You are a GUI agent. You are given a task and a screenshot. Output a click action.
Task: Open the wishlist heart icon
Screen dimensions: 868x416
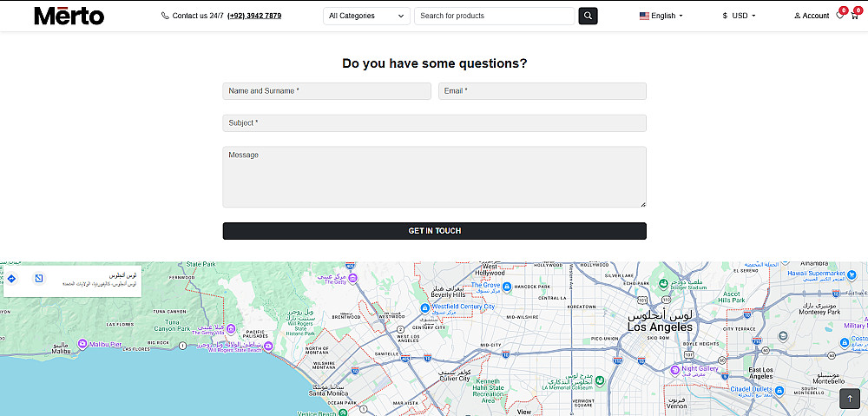[x=839, y=16]
